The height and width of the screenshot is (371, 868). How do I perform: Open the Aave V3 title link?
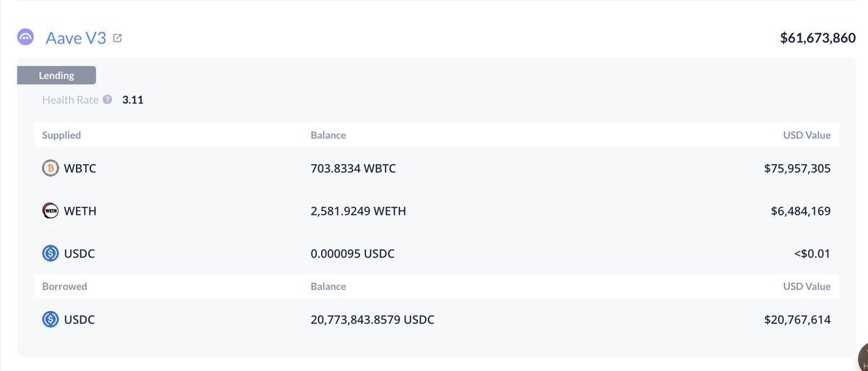[75, 38]
